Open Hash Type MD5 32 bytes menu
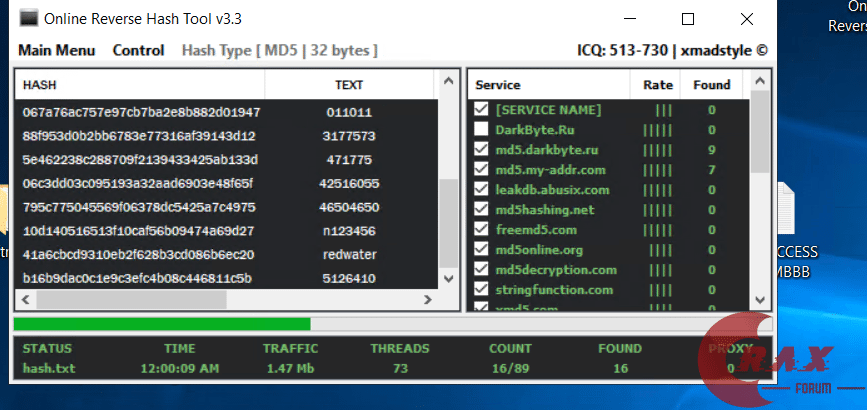This screenshot has height=410, width=867. click(280, 50)
